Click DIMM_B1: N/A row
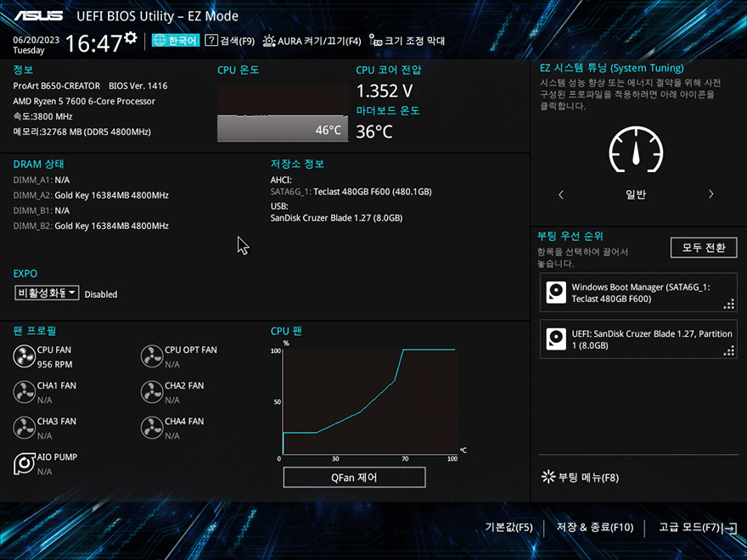 coord(42,210)
